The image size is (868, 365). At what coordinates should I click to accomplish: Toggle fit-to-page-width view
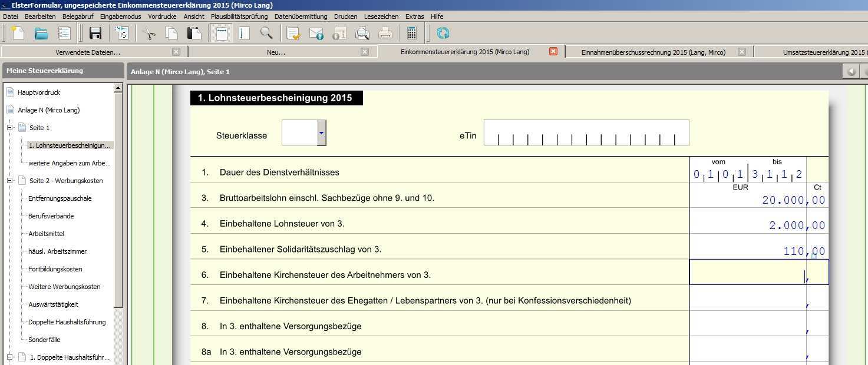point(222,33)
